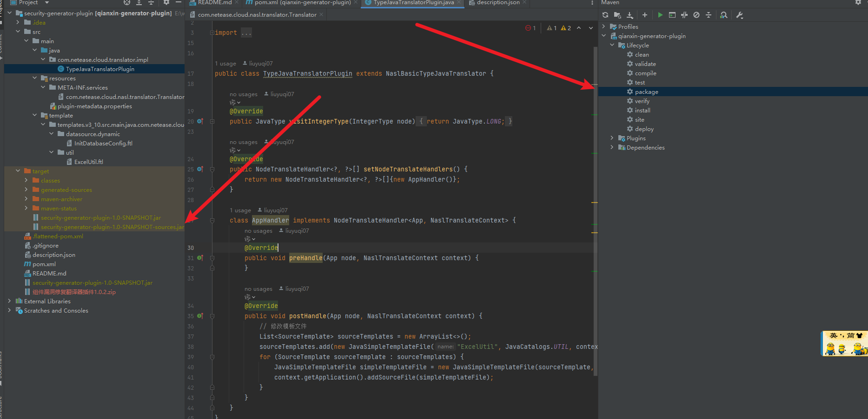Click the Maven Reload All Projects icon
The width and height of the screenshot is (868, 419).
point(605,15)
